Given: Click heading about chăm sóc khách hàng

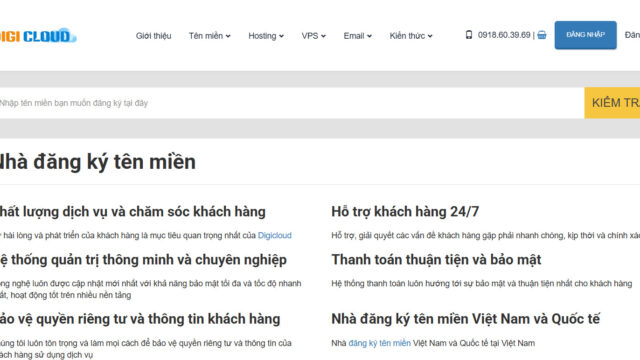Looking at the screenshot, I should pyautogui.click(x=133, y=211).
